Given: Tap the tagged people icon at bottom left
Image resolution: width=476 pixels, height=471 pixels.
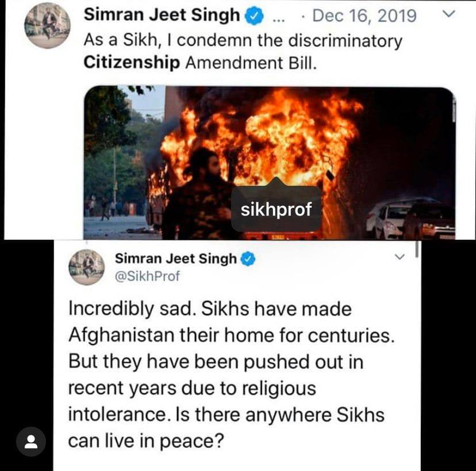Looking at the screenshot, I should [x=31, y=442].
